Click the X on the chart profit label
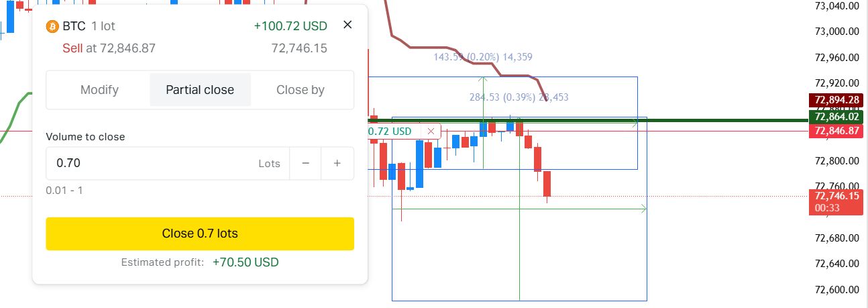This screenshot has height=308, width=868. [431, 132]
